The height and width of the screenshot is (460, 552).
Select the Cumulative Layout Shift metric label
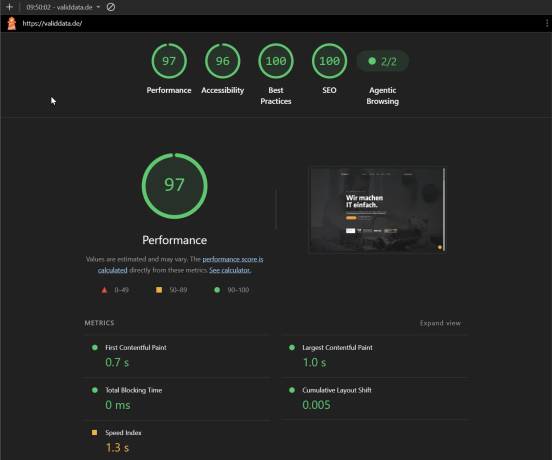pos(337,390)
